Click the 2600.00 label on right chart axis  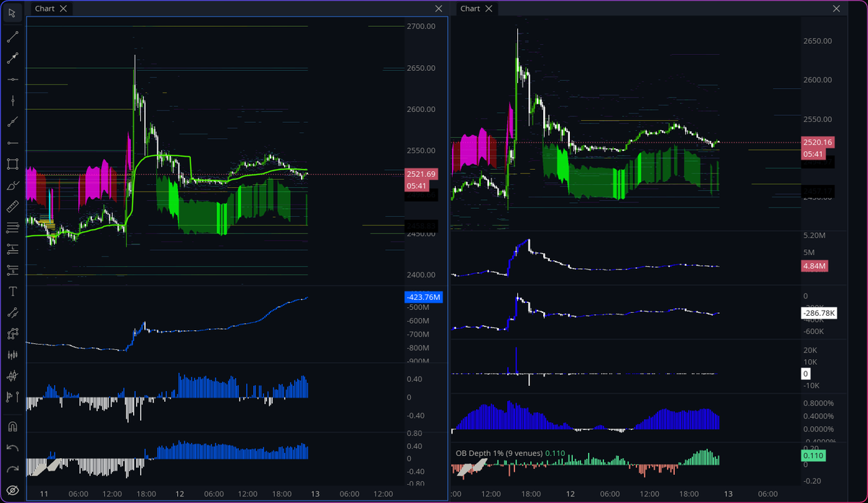(818, 80)
